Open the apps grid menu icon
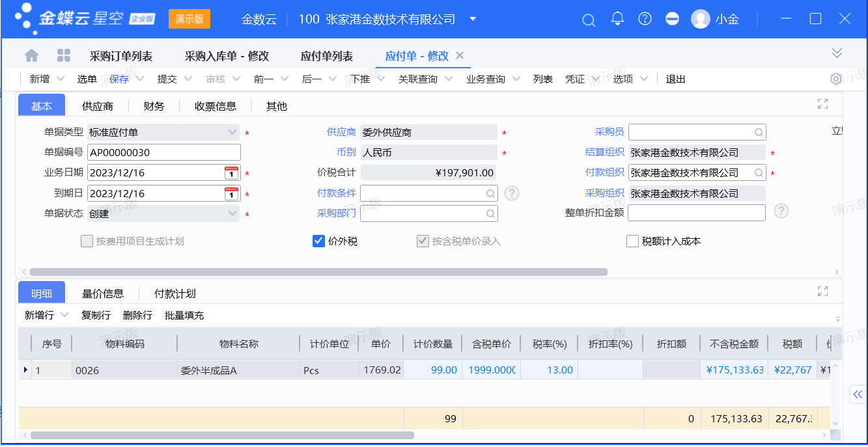868x447 pixels. click(64, 55)
